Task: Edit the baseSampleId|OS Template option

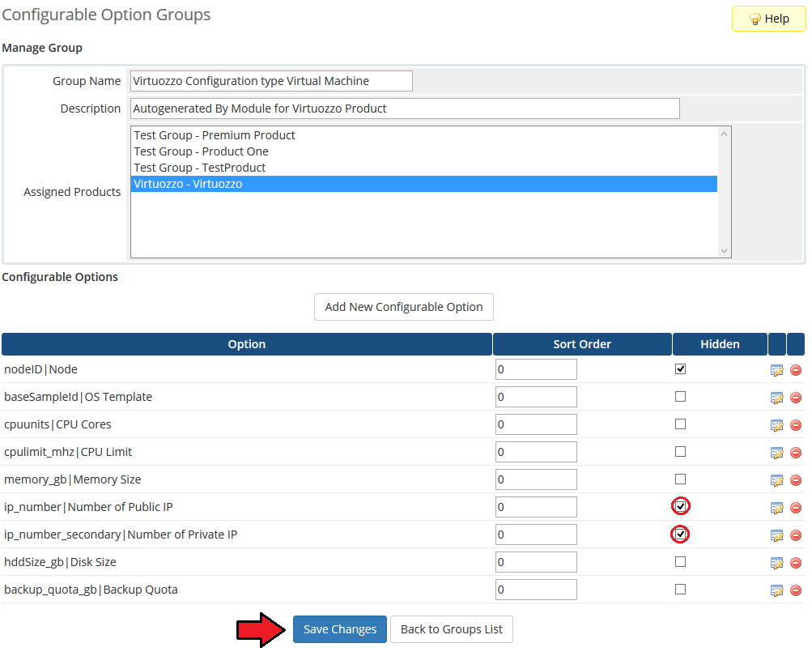Action: click(777, 398)
